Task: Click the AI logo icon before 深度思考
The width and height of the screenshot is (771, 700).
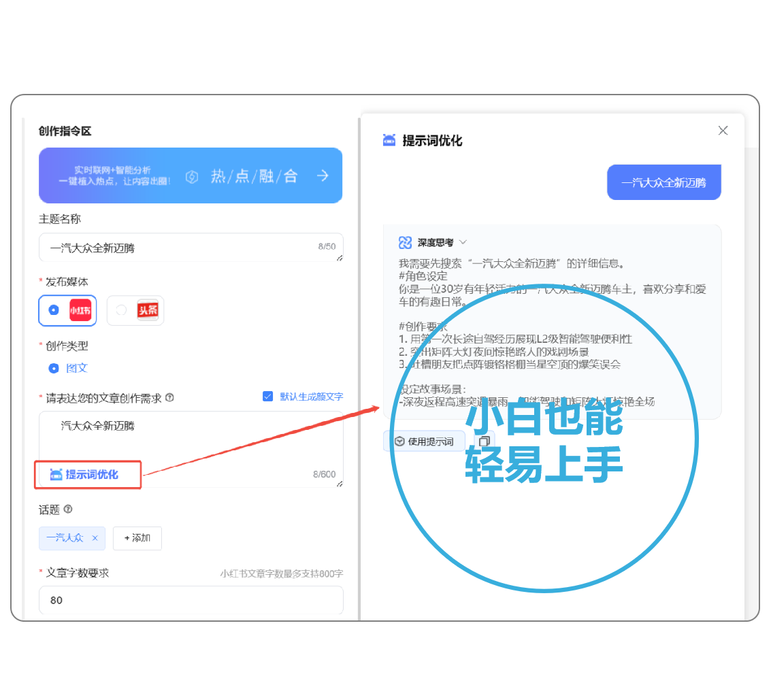Action: pos(406,243)
